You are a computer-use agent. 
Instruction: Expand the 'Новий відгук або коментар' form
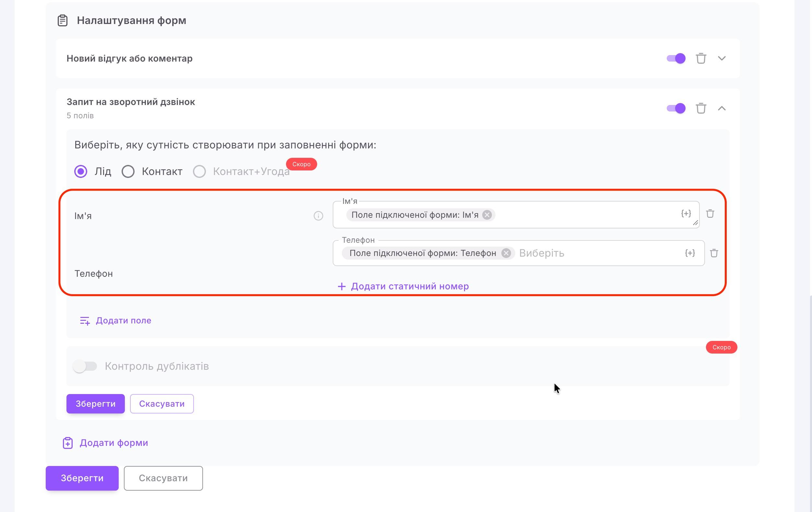(x=722, y=58)
